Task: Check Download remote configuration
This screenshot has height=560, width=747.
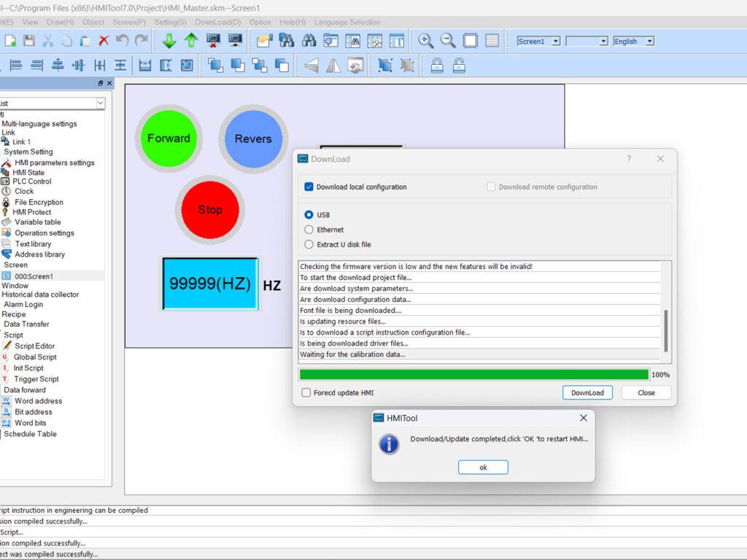Action: [491, 187]
